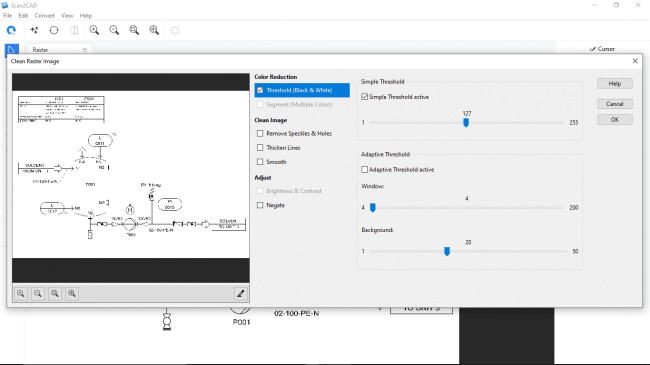
Task: Toggle Brightness & Contrast checkbox
Action: point(260,191)
